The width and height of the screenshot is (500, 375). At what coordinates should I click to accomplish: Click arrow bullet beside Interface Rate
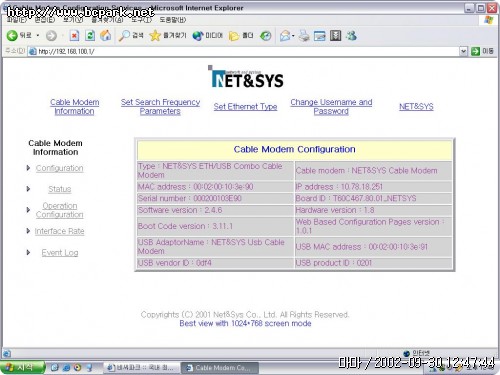(28, 231)
